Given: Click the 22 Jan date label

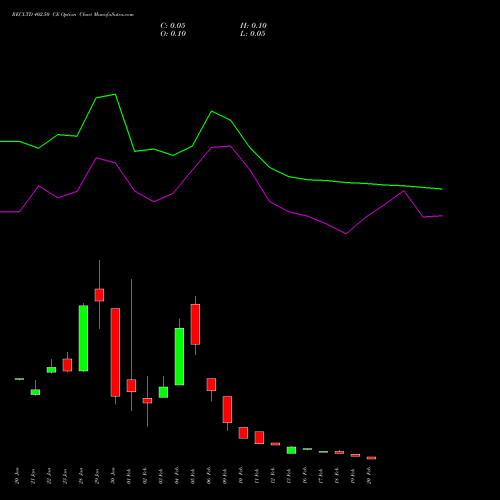Looking at the screenshot, I should (x=49, y=476).
